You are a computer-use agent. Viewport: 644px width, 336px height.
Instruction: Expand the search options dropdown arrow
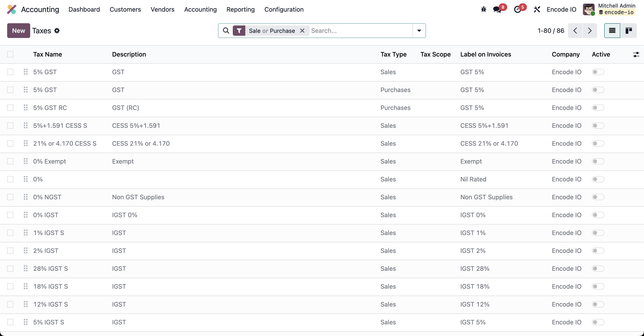(419, 30)
